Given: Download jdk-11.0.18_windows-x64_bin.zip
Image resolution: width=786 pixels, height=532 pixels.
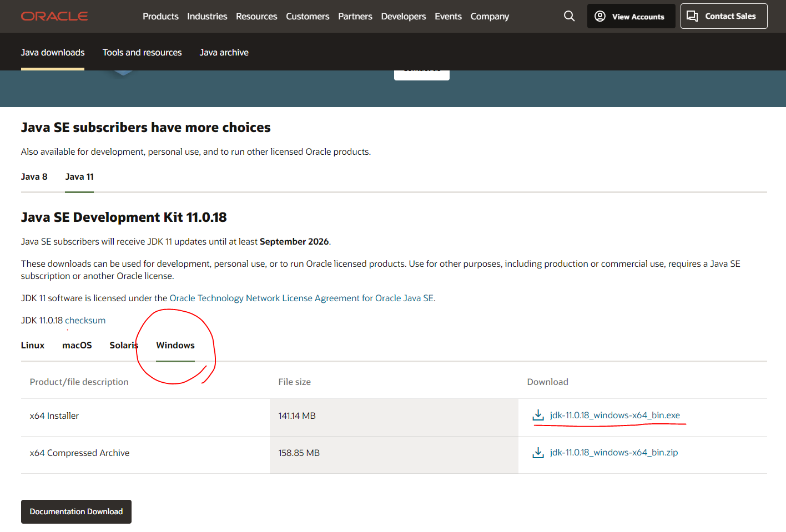Looking at the screenshot, I should coord(614,452).
